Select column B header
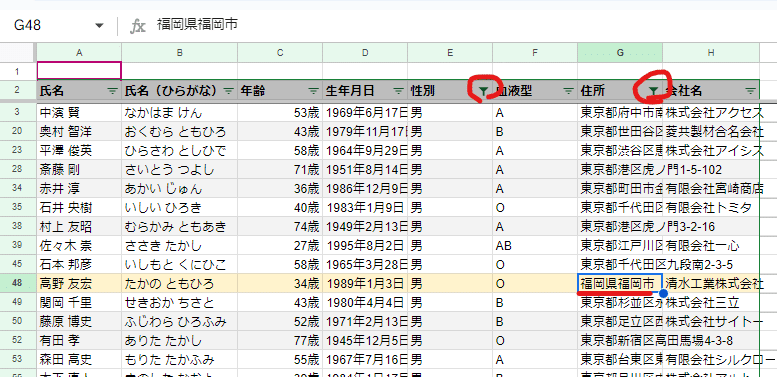 point(179,53)
